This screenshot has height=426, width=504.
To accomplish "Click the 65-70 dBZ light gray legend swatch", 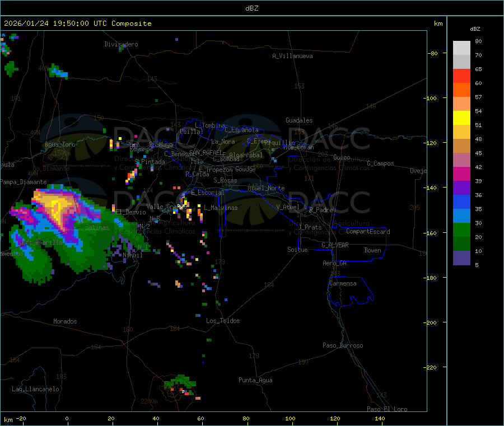I will coord(461,62).
